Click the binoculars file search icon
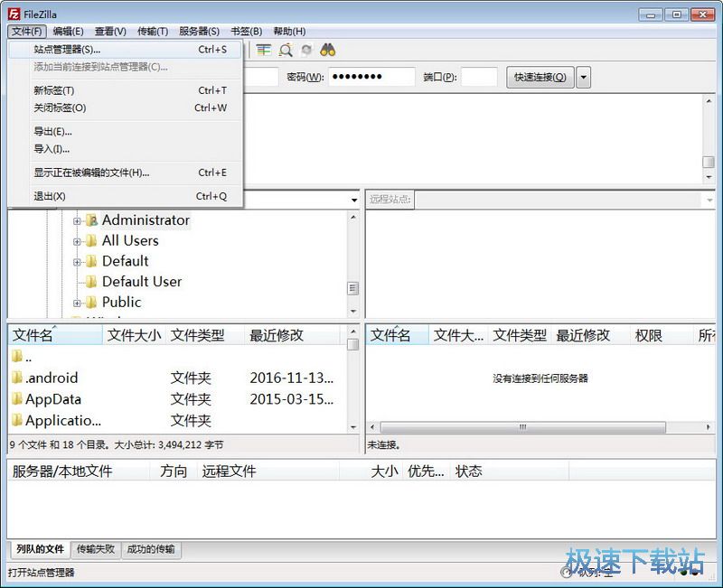 tap(327, 51)
